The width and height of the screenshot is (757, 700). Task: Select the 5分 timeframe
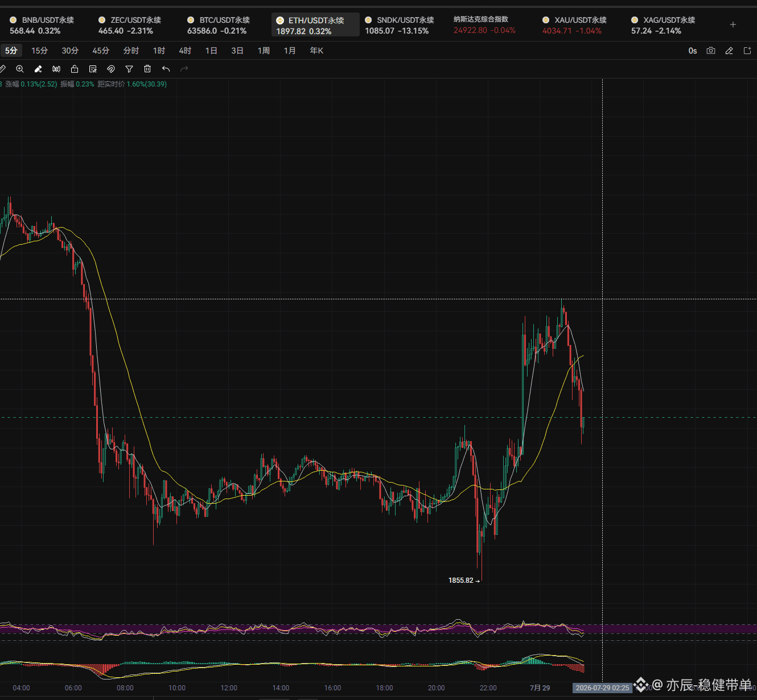[11, 51]
